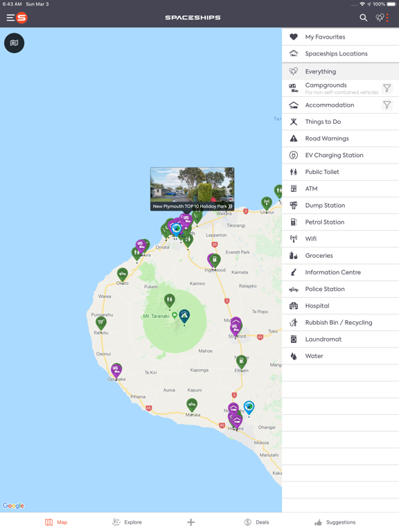The height and width of the screenshot is (532, 399).
Task: Tap the wifi marker near Urenui
Action: click(266, 204)
